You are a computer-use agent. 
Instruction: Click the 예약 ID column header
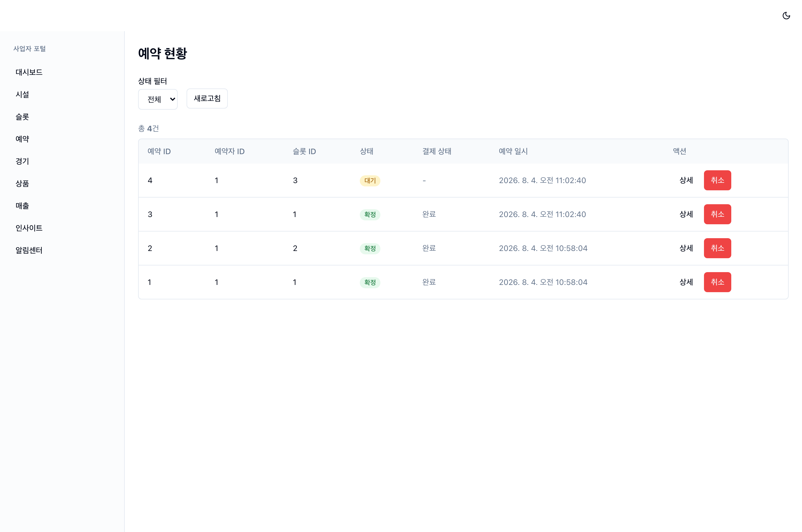pyautogui.click(x=159, y=151)
